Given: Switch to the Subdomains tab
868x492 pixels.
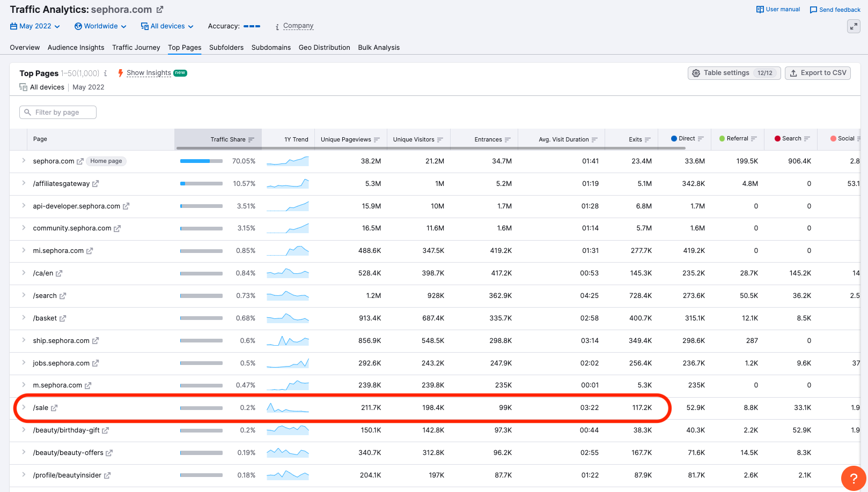Looking at the screenshot, I should click(x=271, y=48).
